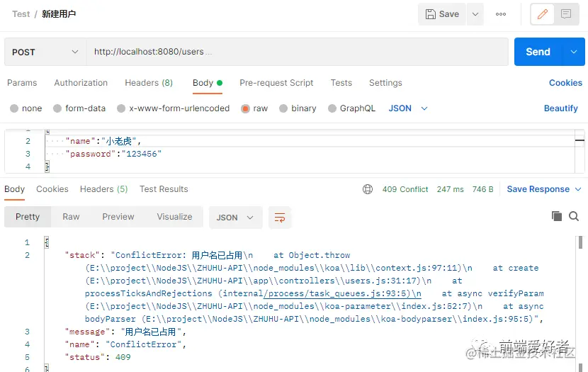588x372 pixels.
Task: Send the request
Action: pyautogui.click(x=538, y=52)
